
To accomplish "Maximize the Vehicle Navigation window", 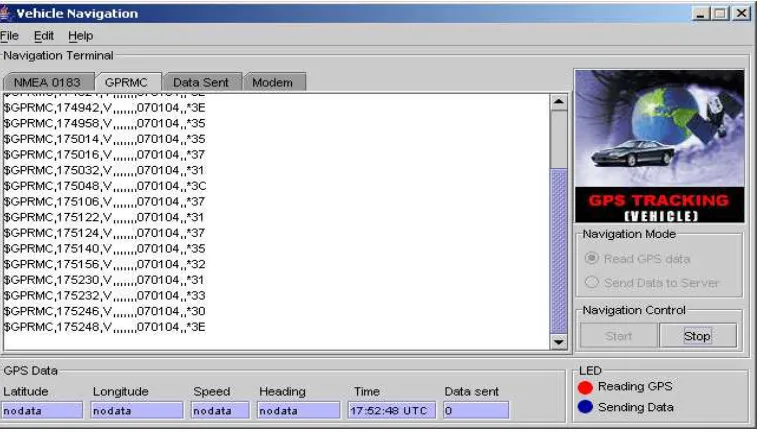I will 721,13.
